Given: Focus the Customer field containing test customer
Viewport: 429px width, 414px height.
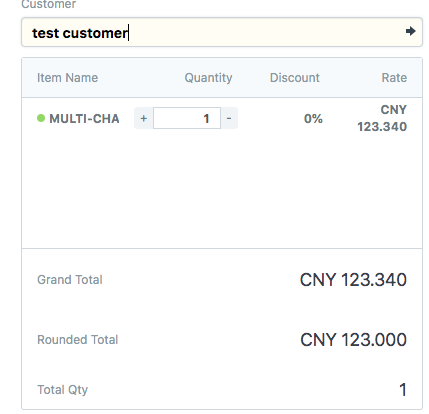Looking at the screenshot, I should point(222,32).
